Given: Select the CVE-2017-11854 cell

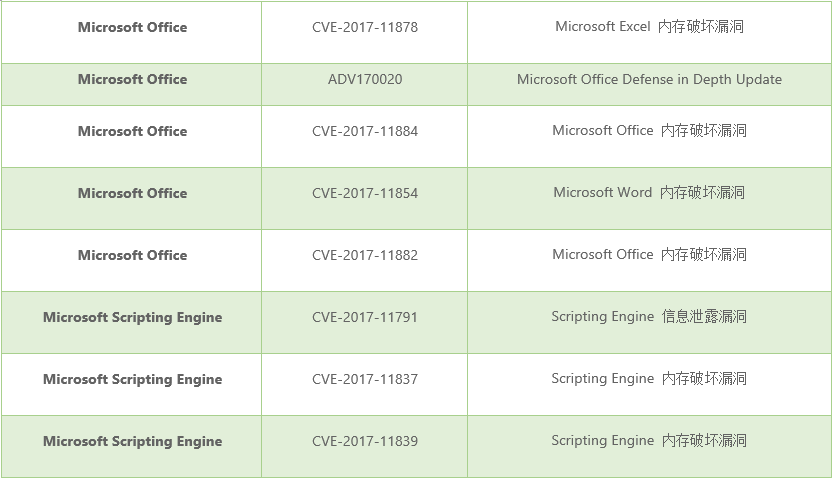Looking at the screenshot, I should pyautogui.click(x=364, y=194).
